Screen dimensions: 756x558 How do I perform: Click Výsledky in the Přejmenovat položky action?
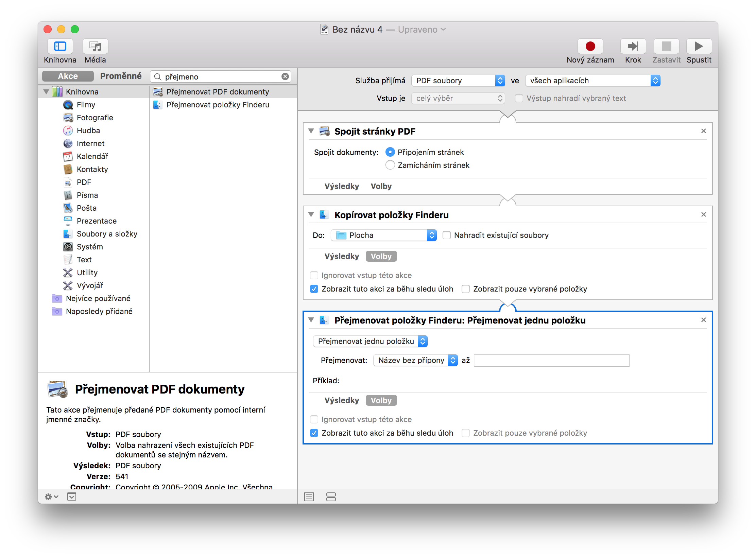click(x=342, y=400)
